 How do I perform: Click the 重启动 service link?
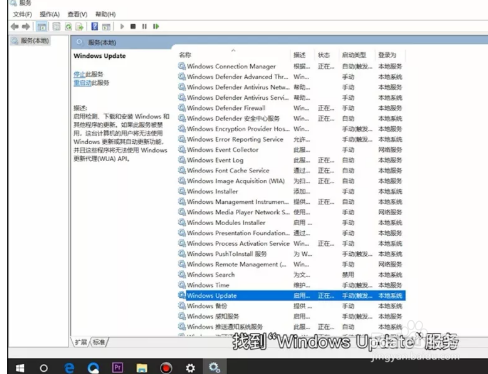click(82, 83)
